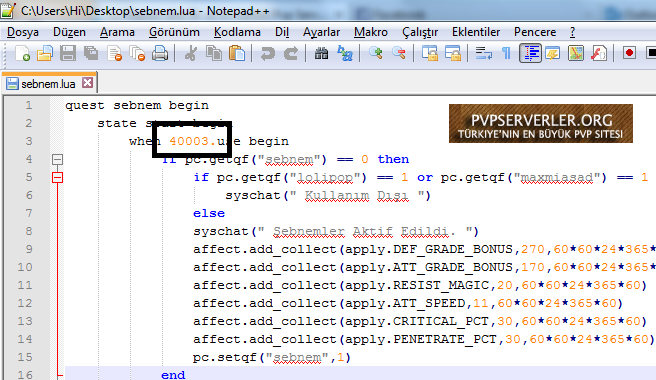Open the Düzen menu
The width and height of the screenshot is (656, 380).
coord(69,32)
